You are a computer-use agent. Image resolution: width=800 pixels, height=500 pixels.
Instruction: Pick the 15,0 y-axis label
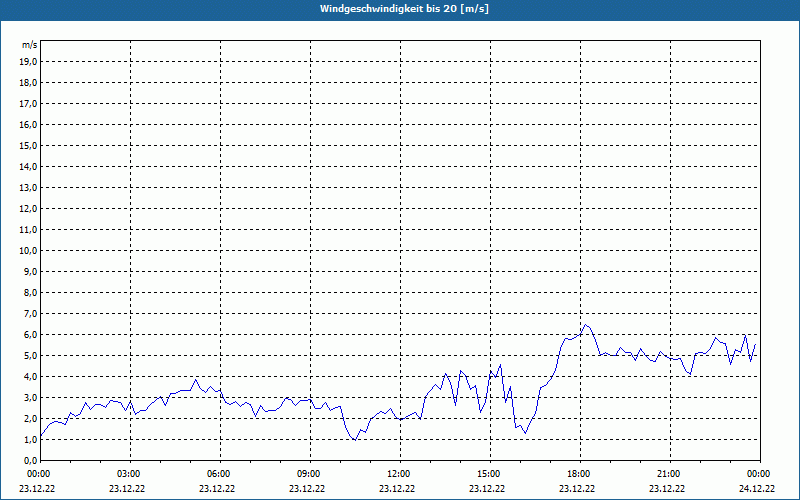(x=28, y=145)
